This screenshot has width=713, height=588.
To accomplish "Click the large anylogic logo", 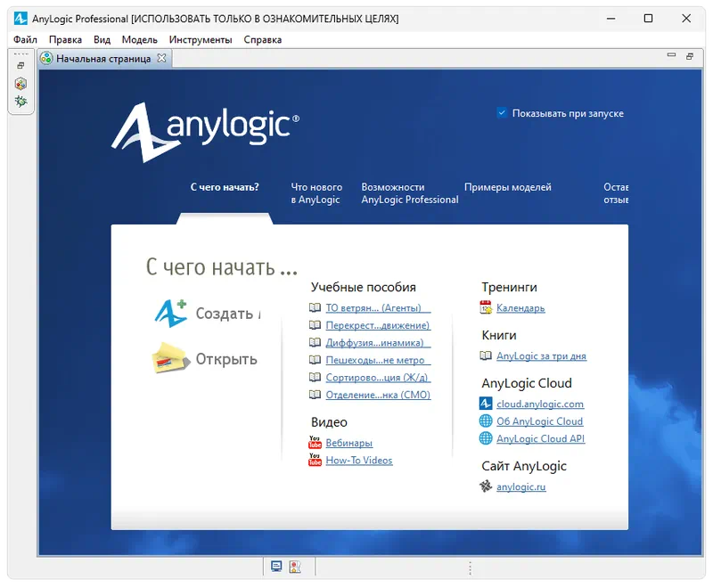I will [x=205, y=132].
